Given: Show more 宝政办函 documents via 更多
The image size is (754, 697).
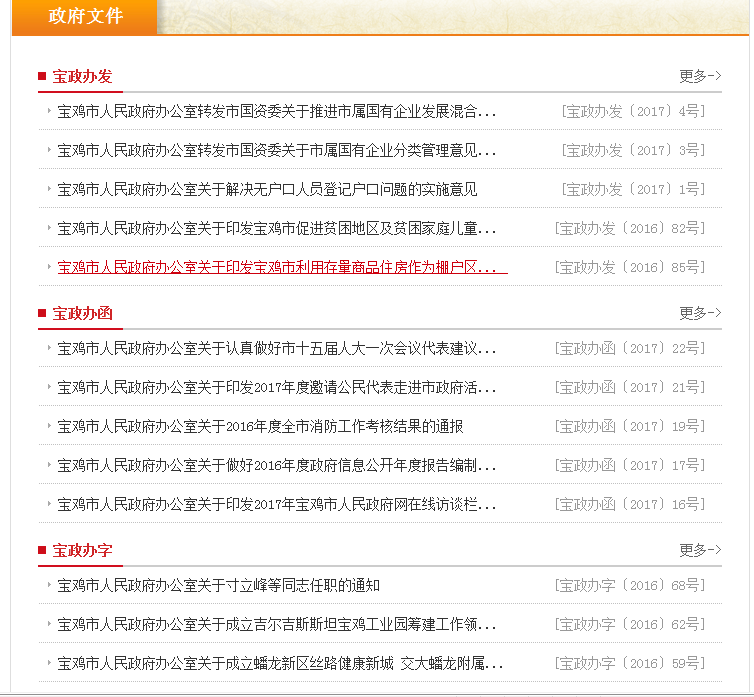Looking at the screenshot, I should pos(700,313).
